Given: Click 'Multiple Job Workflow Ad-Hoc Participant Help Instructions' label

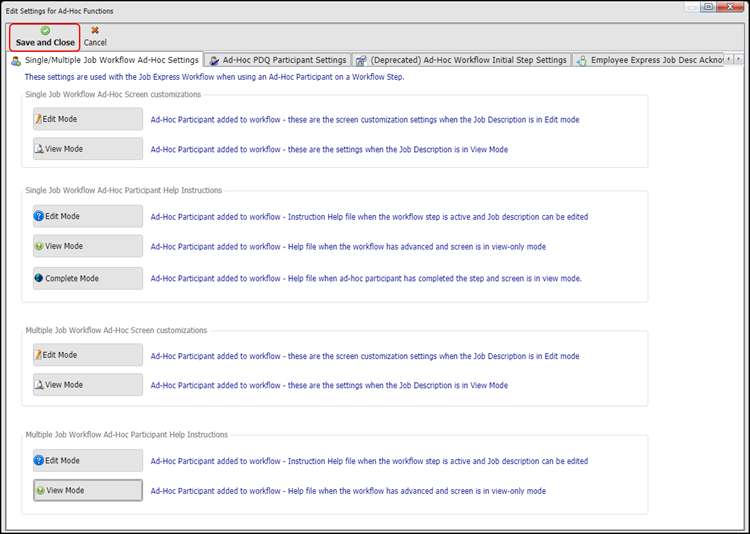Looking at the screenshot, I should tap(127, 435).
